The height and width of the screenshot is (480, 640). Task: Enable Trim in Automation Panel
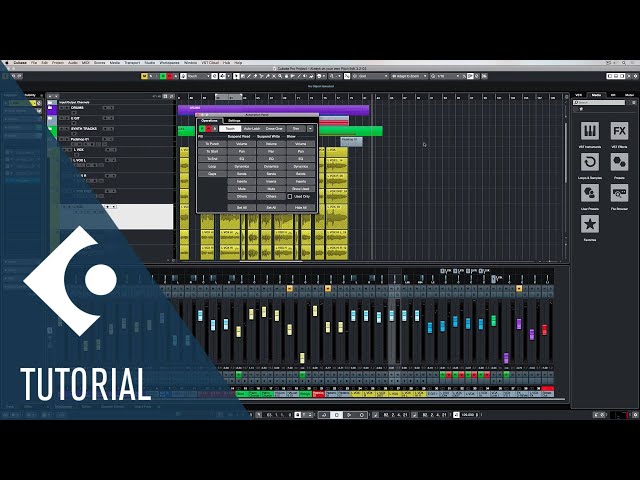(296, 129)
